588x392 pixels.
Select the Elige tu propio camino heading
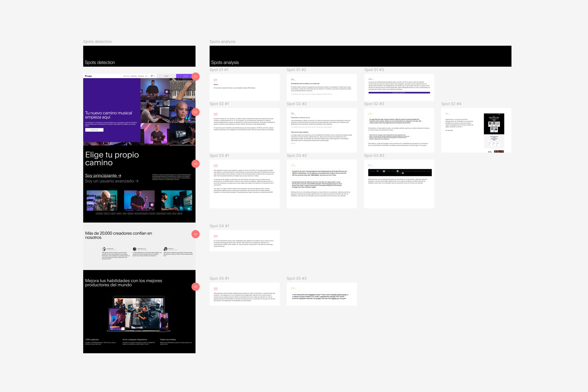[112, 158]
